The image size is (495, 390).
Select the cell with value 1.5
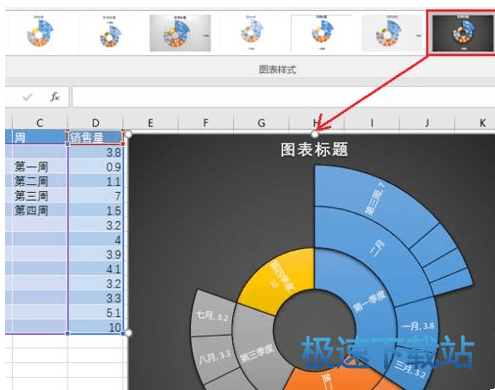click(x=96, y=211)
